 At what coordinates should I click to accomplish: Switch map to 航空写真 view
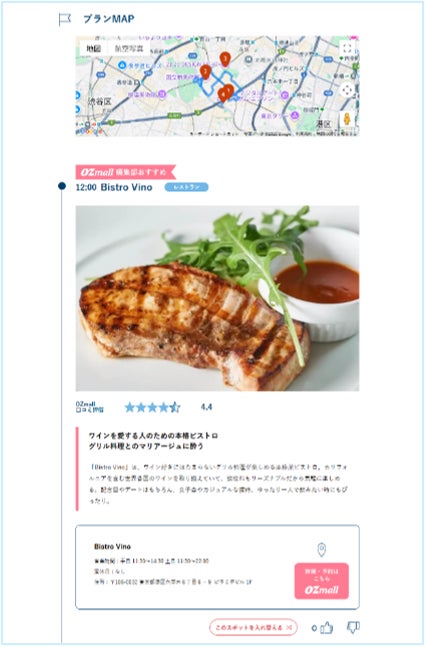coord(129,49)
